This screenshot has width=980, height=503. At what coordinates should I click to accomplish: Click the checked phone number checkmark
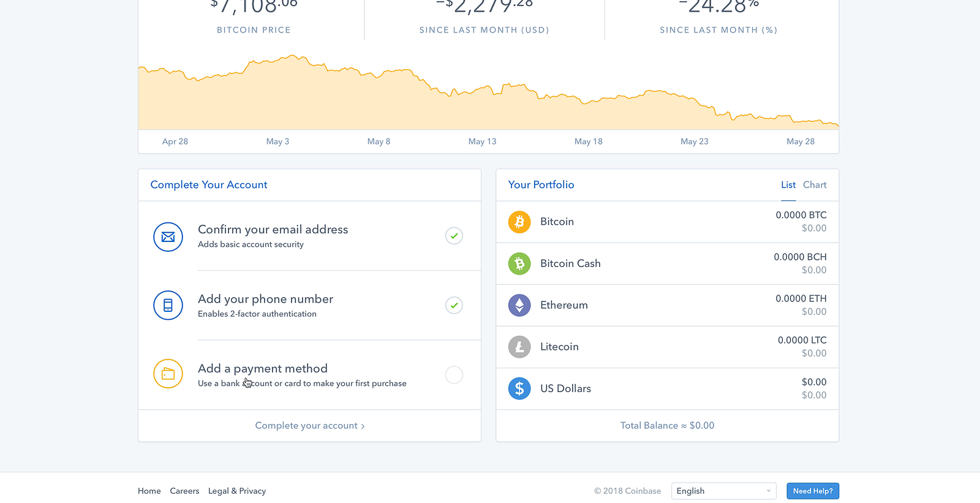click(x=454, y=305)
